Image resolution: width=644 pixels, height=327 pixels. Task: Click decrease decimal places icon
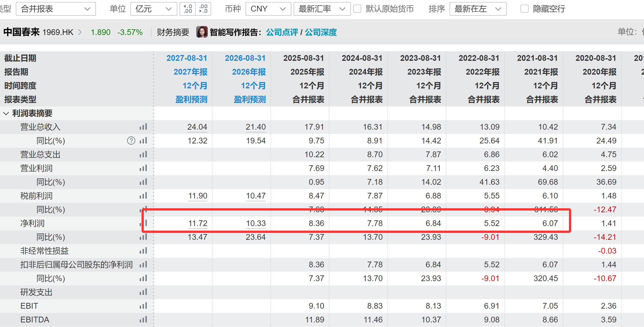pyautogui.click(x=203, y=9)
